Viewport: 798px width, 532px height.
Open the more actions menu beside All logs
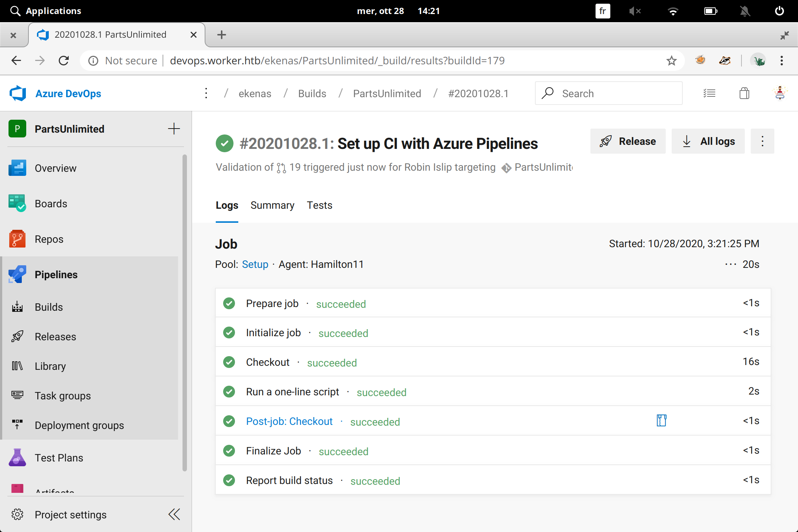(762, 141)
